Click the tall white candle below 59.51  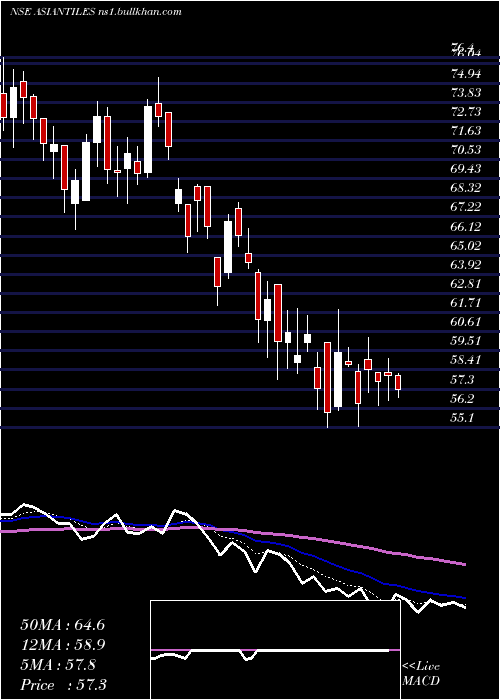click(x=338, y=379)
